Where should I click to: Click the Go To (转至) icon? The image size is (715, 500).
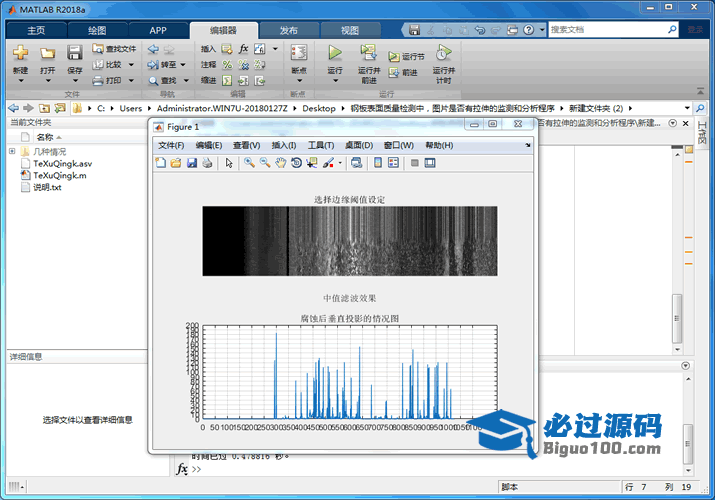153,65
